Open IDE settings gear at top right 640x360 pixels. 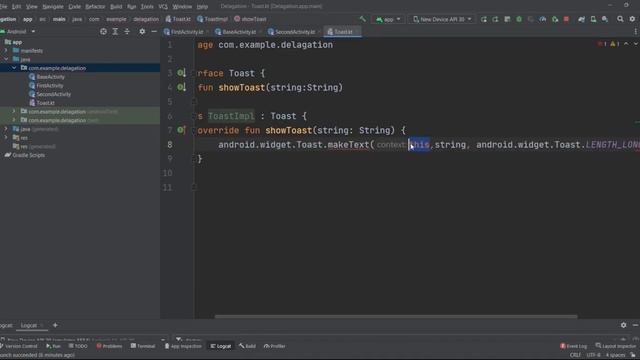632,19
